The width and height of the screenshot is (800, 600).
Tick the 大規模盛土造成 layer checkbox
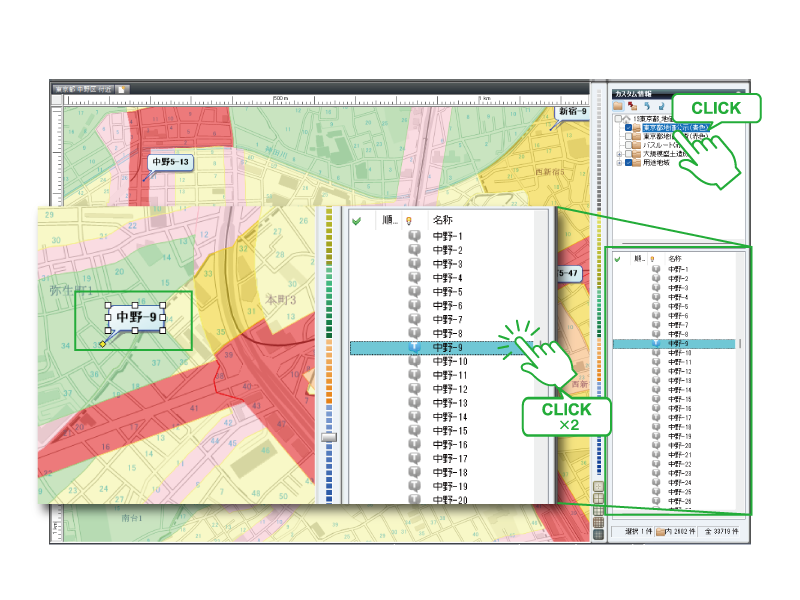click(629, 154)
